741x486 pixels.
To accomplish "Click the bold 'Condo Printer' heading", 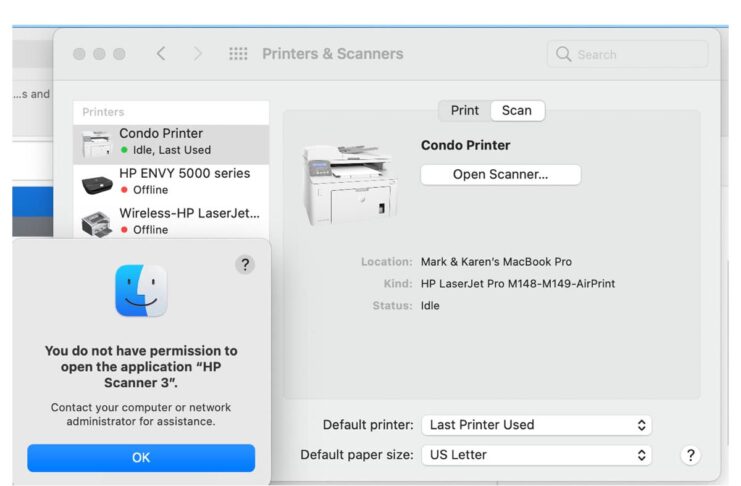I will click(x=465, y=145).
